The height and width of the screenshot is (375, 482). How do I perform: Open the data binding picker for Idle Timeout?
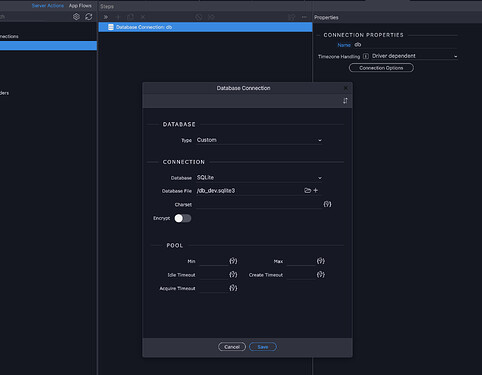[233, 274]
